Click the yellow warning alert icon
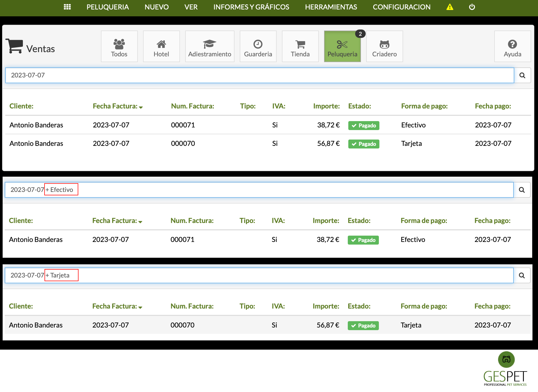 [450, 7]
